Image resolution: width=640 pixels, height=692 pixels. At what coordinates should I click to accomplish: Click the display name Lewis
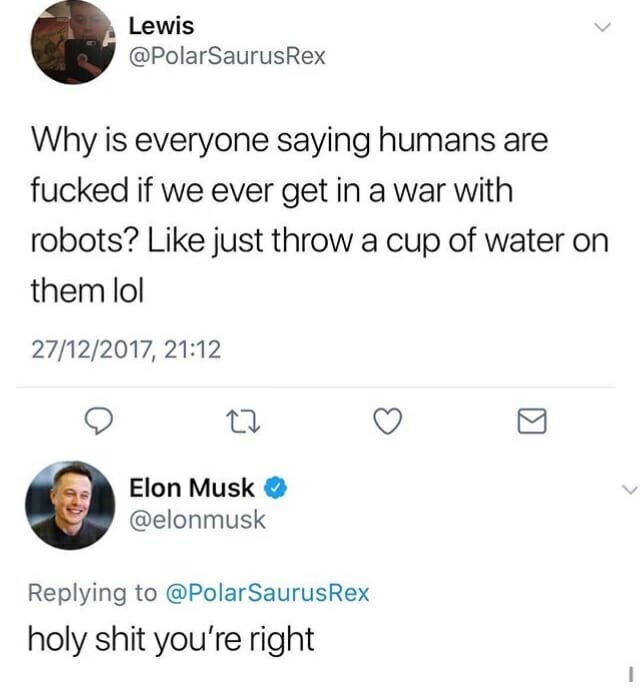[x=161, y=25]
